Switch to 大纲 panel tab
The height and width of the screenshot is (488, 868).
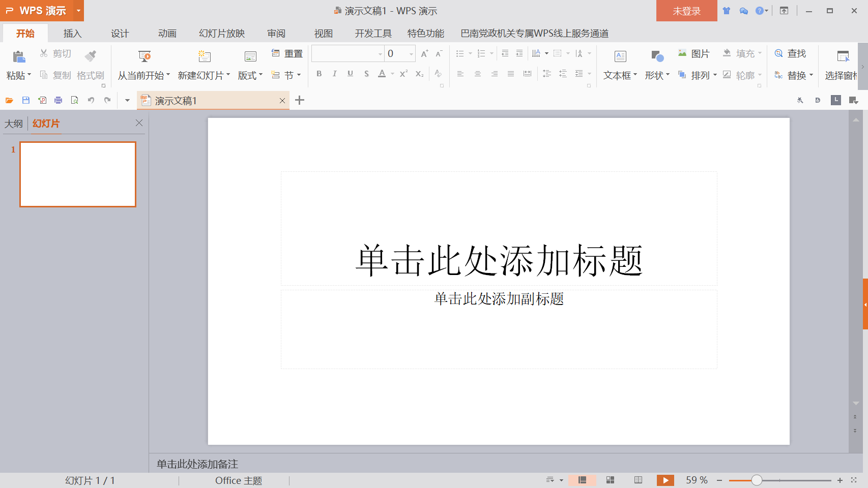[x=14, y=124]
